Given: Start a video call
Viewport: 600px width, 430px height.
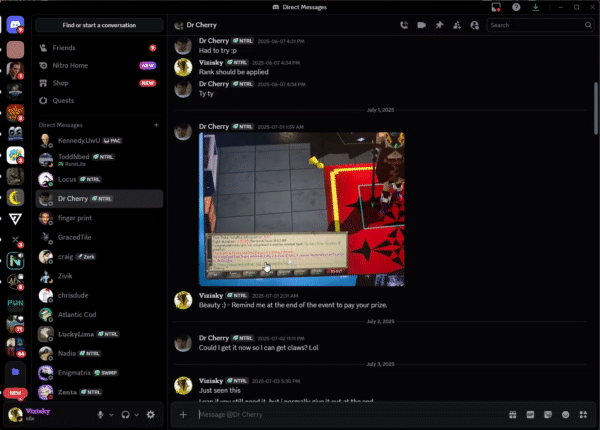Looking at the screenshot, I should pyautogui.click(x=421, y=24).
